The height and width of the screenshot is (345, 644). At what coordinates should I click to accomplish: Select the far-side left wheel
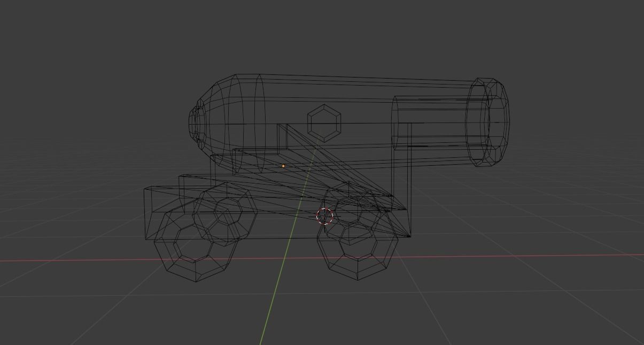click(225, 213)
